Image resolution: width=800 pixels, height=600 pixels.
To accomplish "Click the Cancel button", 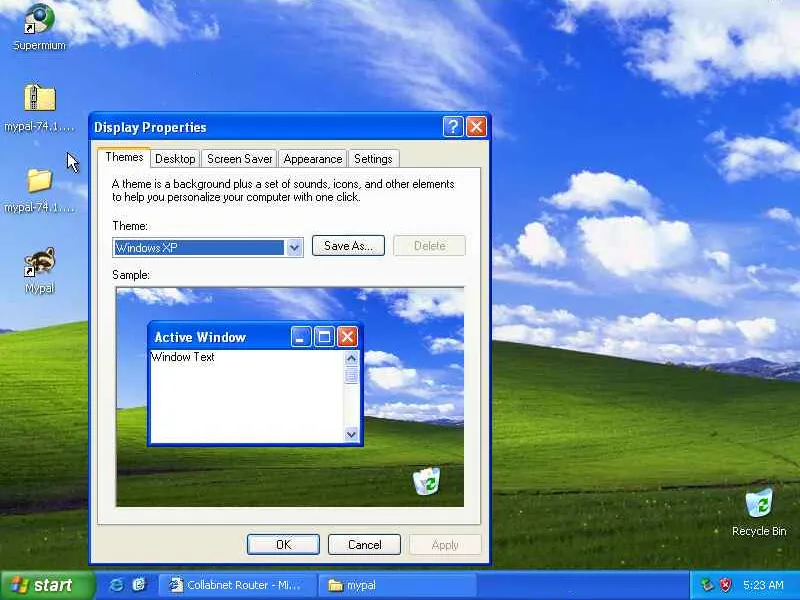I will coord(364,544).
